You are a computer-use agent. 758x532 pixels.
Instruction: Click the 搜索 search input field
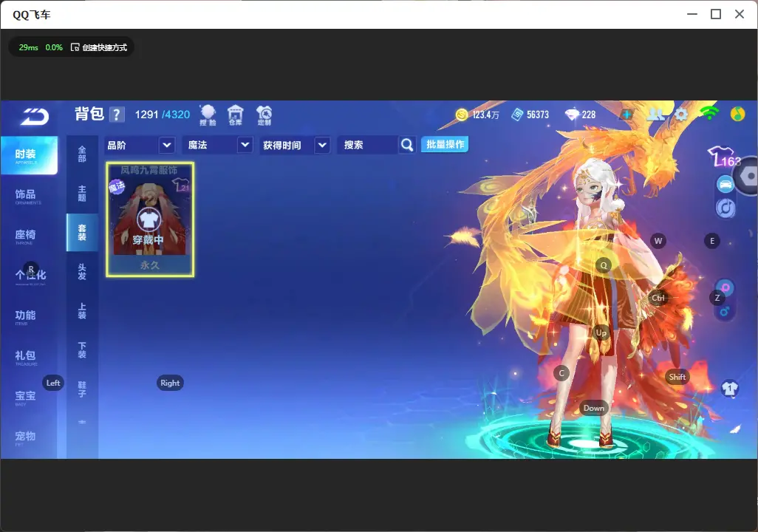(x=368, y=145)
